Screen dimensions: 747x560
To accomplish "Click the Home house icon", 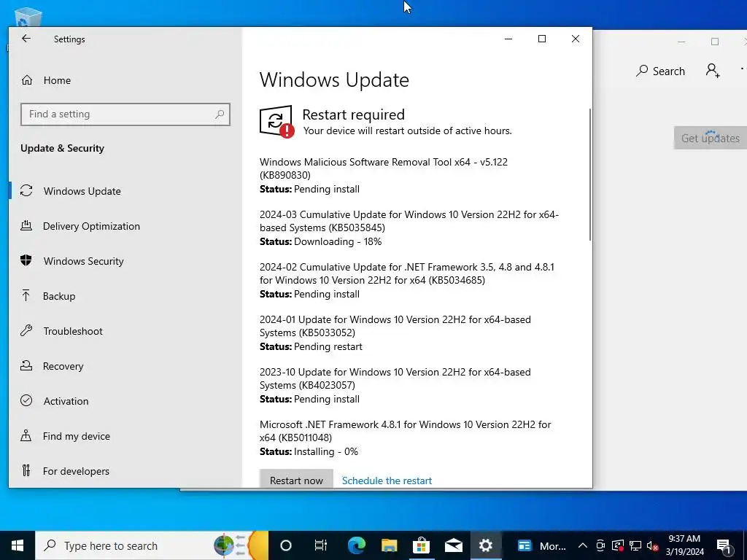I will tap(27, 80).
